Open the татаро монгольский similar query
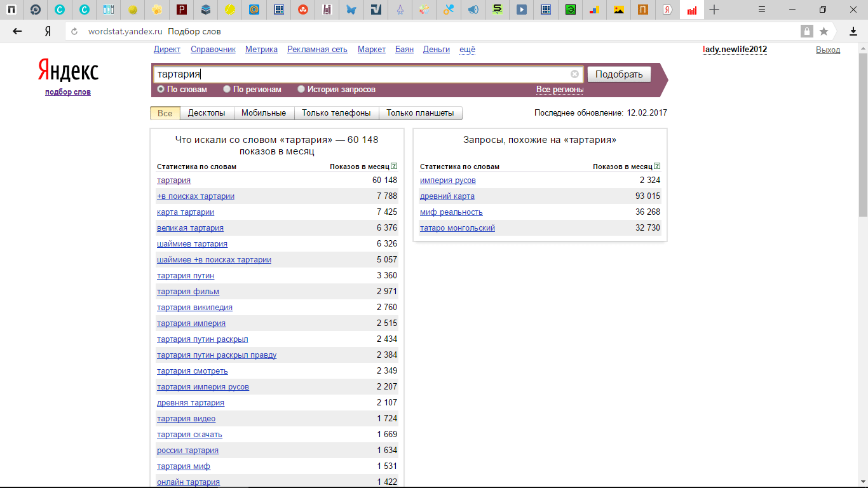This screenshot has width=868, height=488. pos(458,228)
